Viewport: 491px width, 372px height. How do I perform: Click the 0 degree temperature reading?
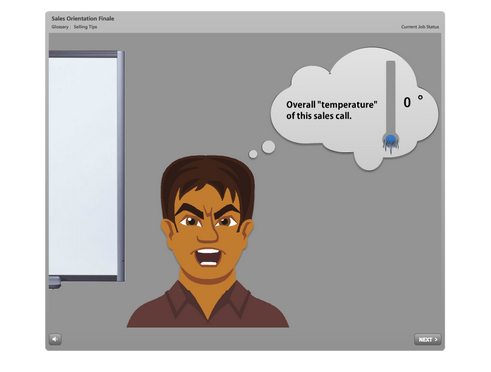tap(407, 102)
